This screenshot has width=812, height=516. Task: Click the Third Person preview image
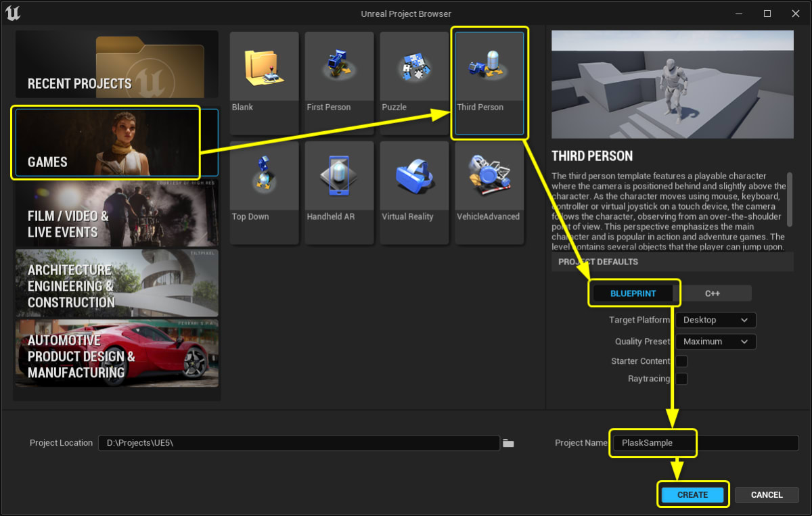[673, 85]
